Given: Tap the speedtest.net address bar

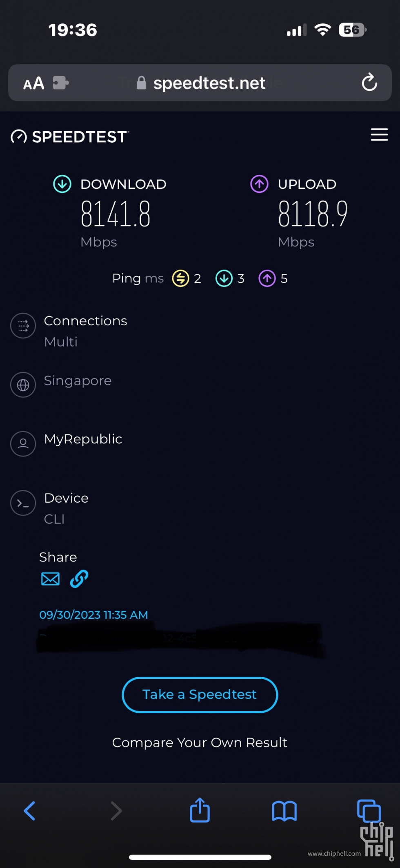Looking at the screenshot, I should click(x=200, y=83).
